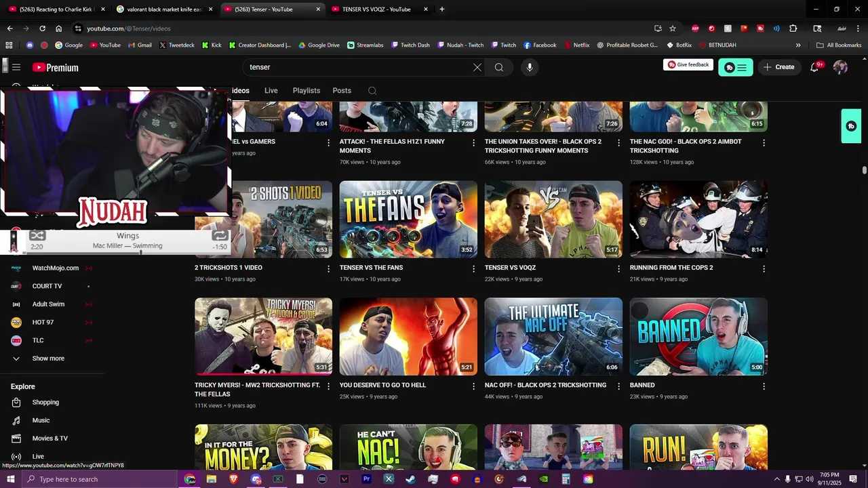868x488 pixels.
Task: Open options for RUNNING FROM THE COPS 2
Action: [x=764, y=269]
